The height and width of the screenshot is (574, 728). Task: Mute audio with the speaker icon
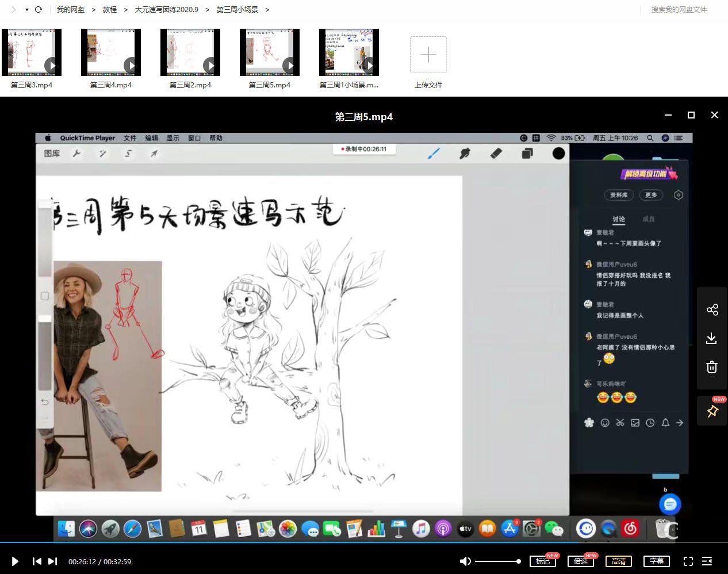tap(465, 561)
